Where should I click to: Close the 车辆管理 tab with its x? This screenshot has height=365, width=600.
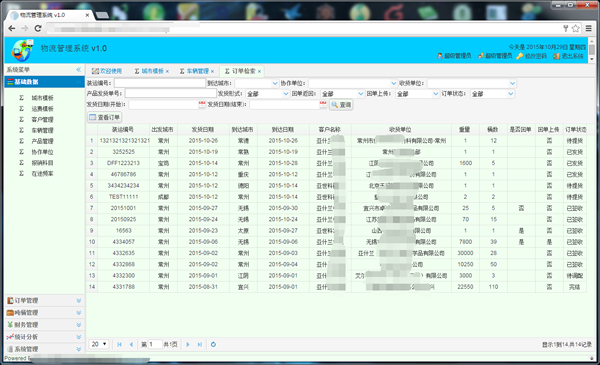point(212,72)
